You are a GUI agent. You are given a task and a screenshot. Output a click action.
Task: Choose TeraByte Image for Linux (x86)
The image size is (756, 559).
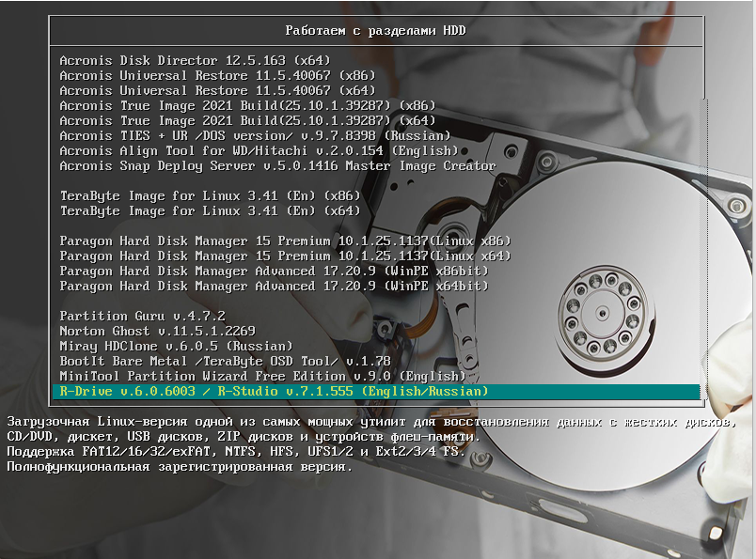pos(209,195)
